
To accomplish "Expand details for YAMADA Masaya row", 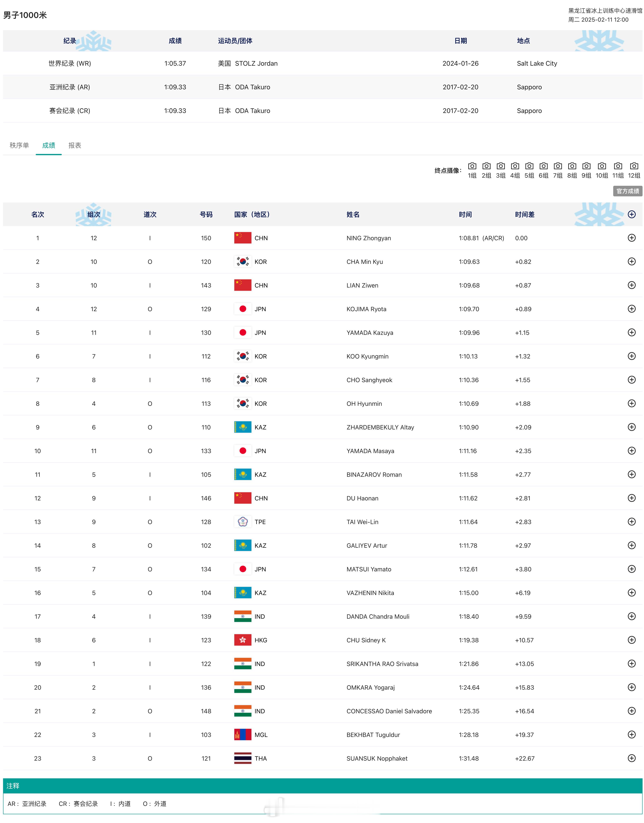I will (632, 450).
